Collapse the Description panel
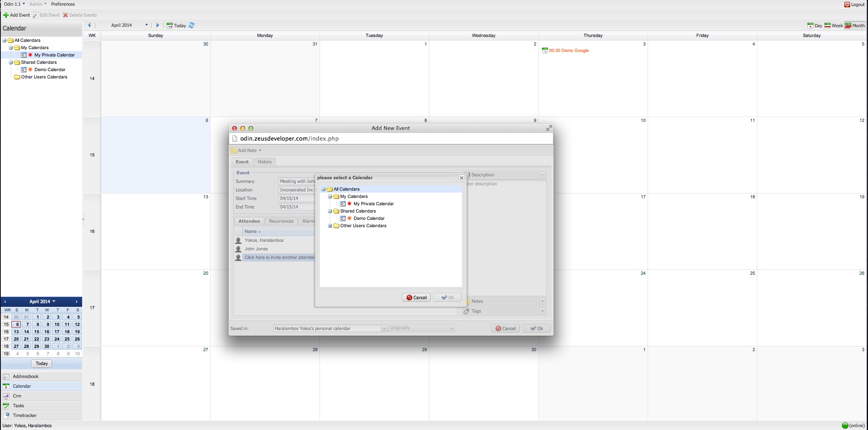Viewport: 868px width, 430px height. pyautogui.click(x=542, y=175)
